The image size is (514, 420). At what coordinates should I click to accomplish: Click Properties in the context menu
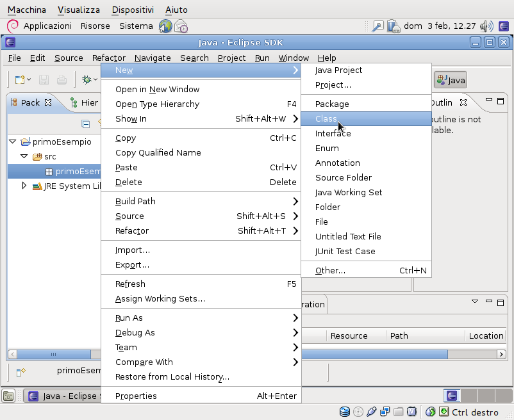point(201,396)
